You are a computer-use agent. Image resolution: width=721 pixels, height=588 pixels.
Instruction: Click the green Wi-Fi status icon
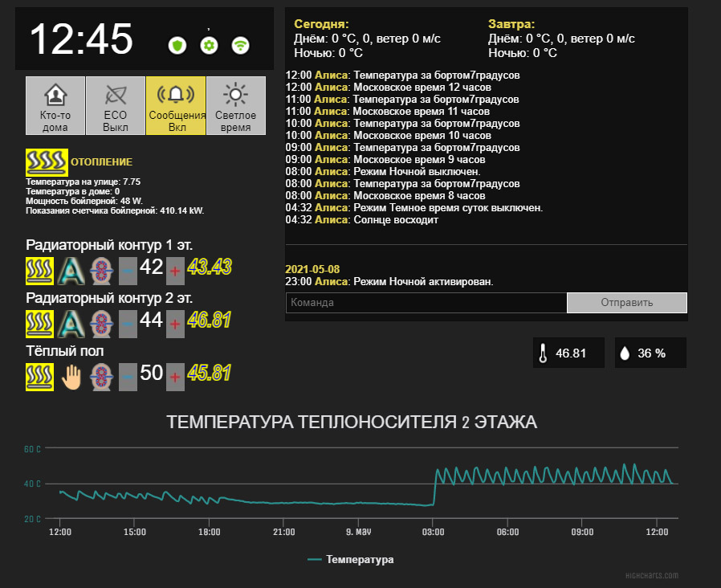click(240, 46)
